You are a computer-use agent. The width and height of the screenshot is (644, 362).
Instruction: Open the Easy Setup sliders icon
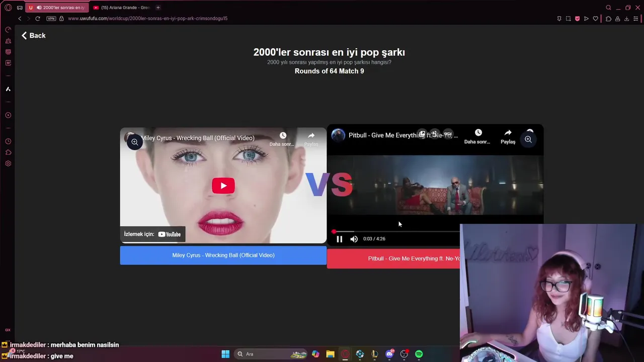pyautogui.click(x=635, y=19)
